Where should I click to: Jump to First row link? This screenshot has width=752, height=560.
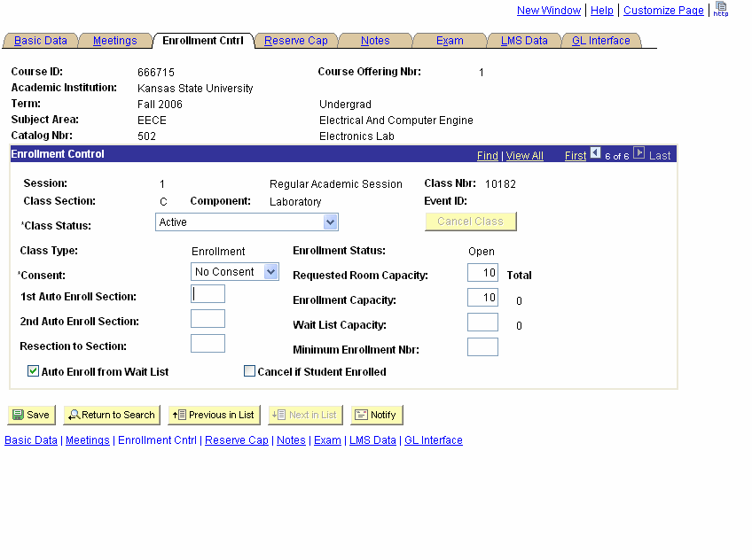click(x=576, y=156)
